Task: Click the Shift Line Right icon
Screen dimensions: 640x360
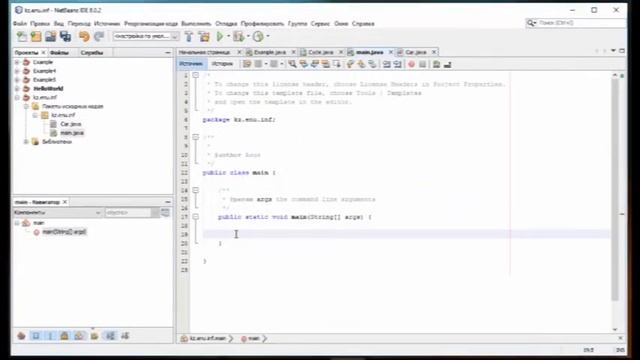Action: (x=397, y=64)
